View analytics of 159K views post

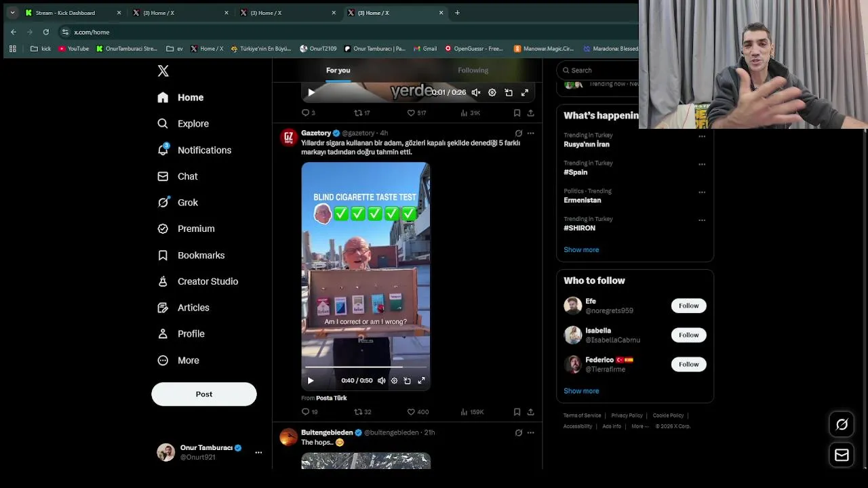point(472,412)
